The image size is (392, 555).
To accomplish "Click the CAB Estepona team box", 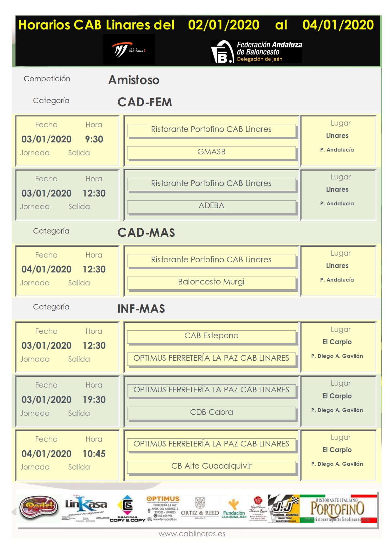I will click(211, 336).
